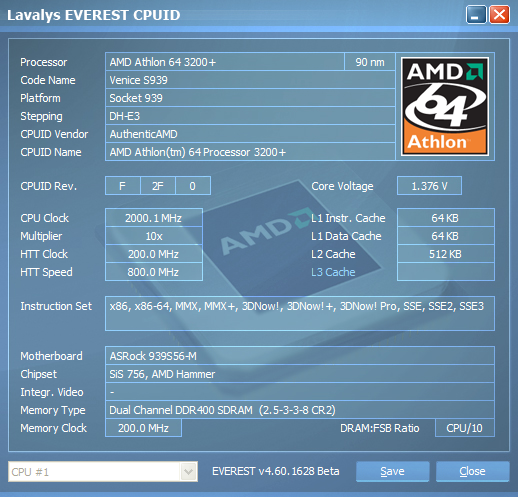Click the empty L3 Cache value box
The image size is (518, 497).
coord(446,272)
